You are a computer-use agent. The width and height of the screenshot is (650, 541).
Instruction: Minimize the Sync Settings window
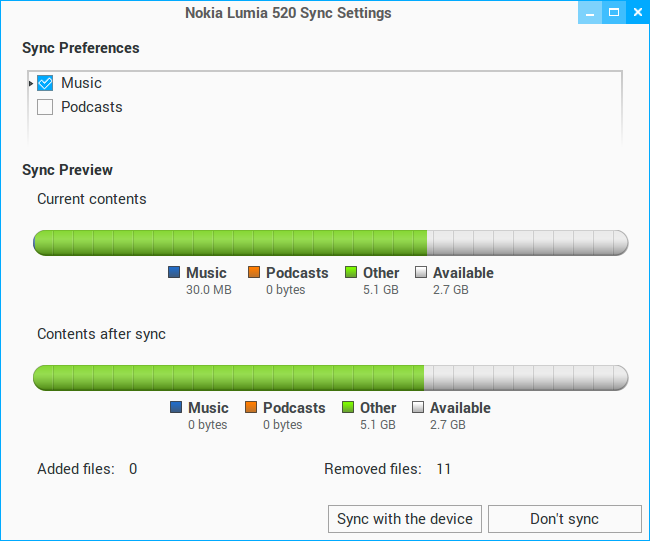click(590, 12)
